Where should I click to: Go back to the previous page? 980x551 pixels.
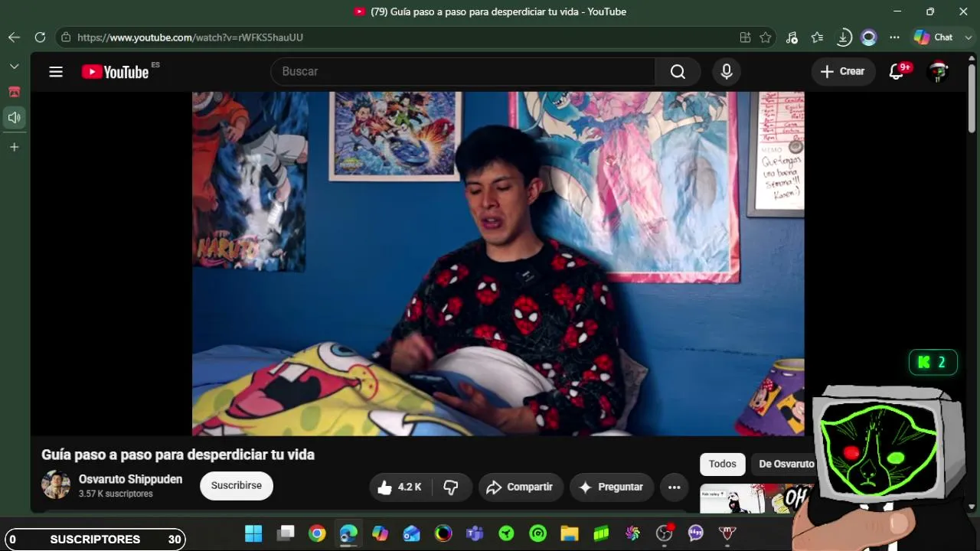(x=14, y=37)
